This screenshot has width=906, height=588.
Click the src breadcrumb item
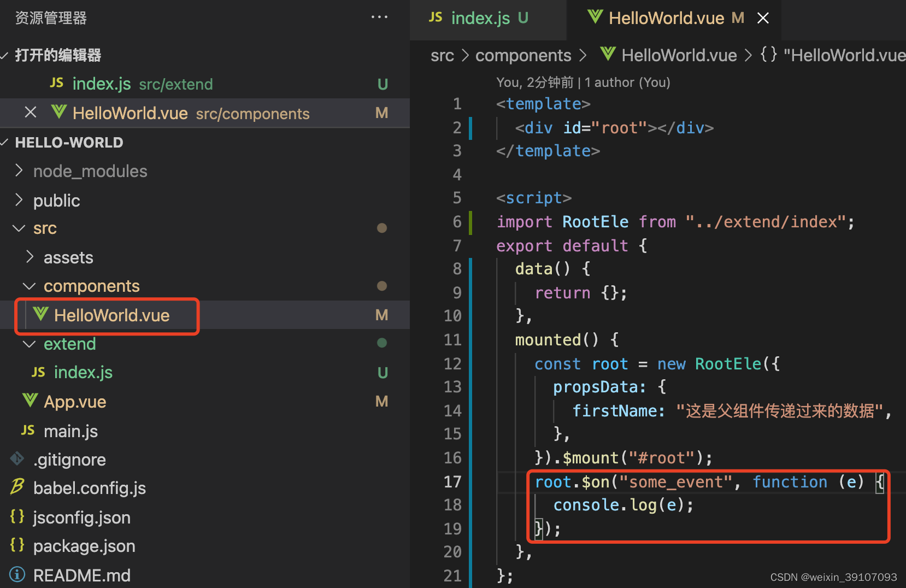[442, 55]
